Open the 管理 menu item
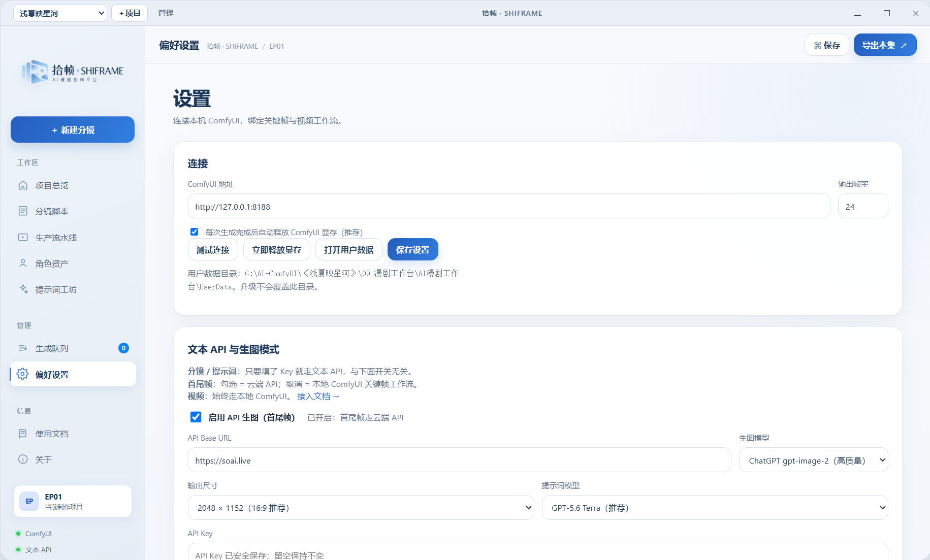This screenshot has height=560, width=930. [166, 13]
